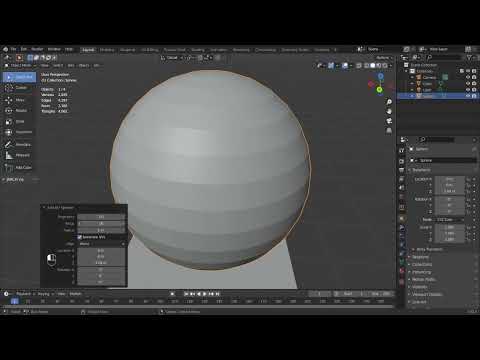The width and height of the screenshot is (480, 360).
Task: Click the Location X field in Transform panel
Action: (x=449, y=179)
